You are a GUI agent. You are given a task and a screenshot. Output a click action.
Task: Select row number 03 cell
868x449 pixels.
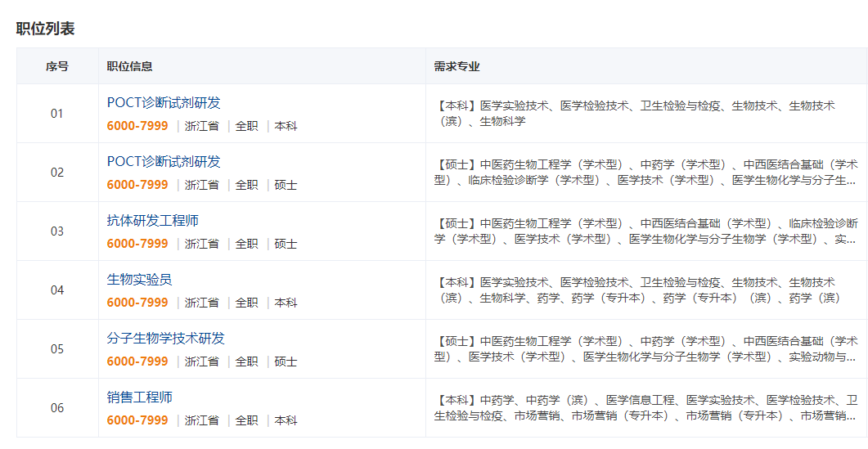57,231
